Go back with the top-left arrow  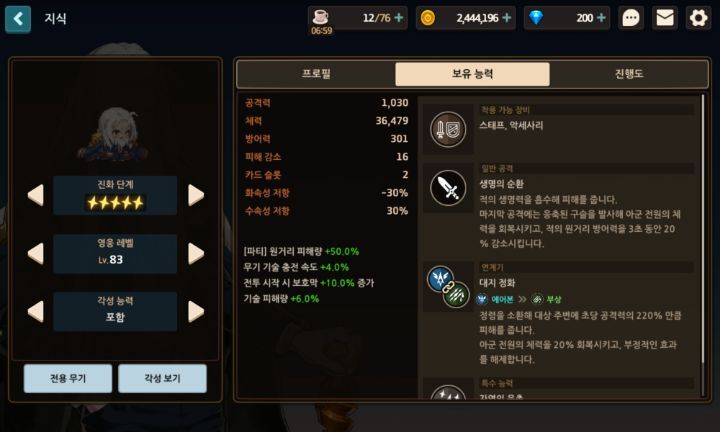click(18, 19)
